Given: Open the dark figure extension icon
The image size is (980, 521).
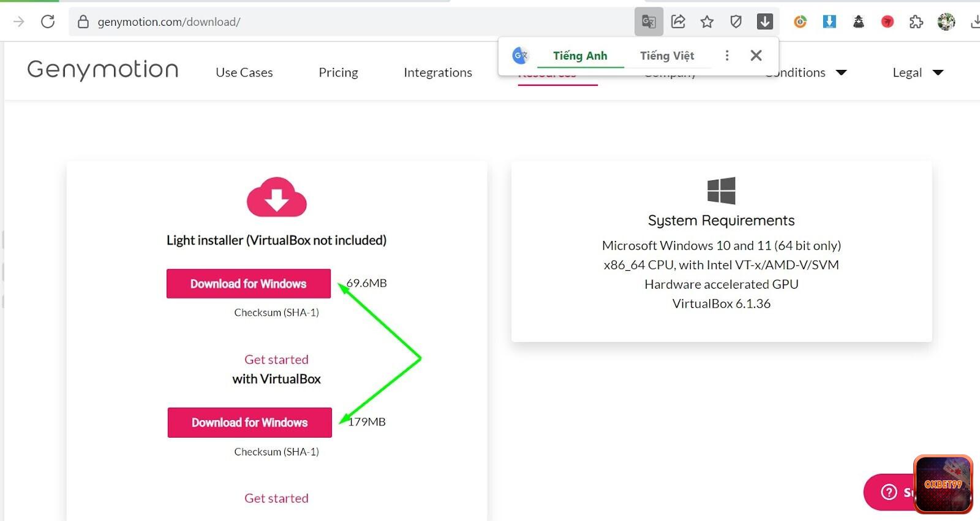Looking at the screenshot, I should [859, 22].
